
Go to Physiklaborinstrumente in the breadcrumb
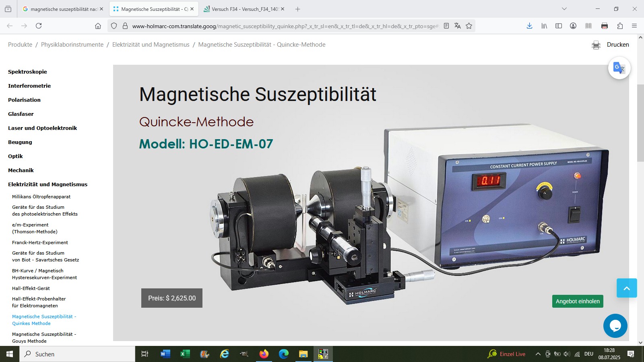[72, 45]
